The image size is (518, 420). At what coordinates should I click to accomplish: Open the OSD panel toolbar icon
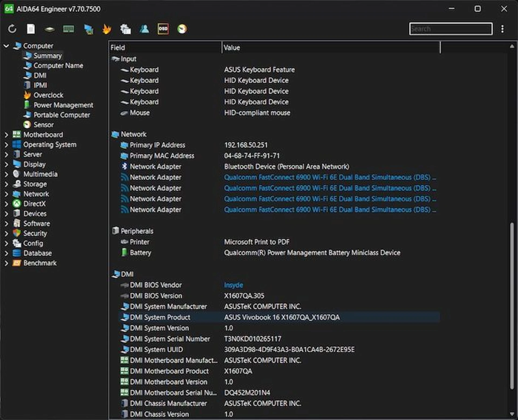coord(163,29)
